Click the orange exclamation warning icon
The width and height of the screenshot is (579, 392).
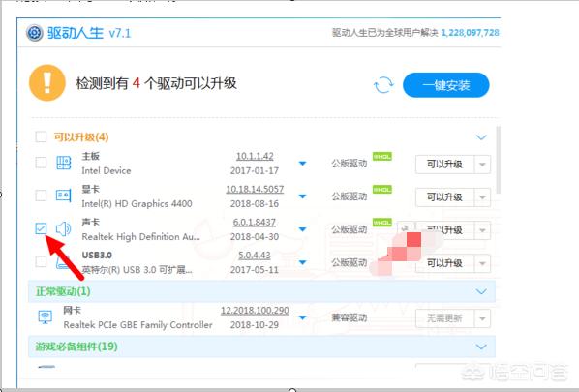pyautogui.click(x=47, y=82)
